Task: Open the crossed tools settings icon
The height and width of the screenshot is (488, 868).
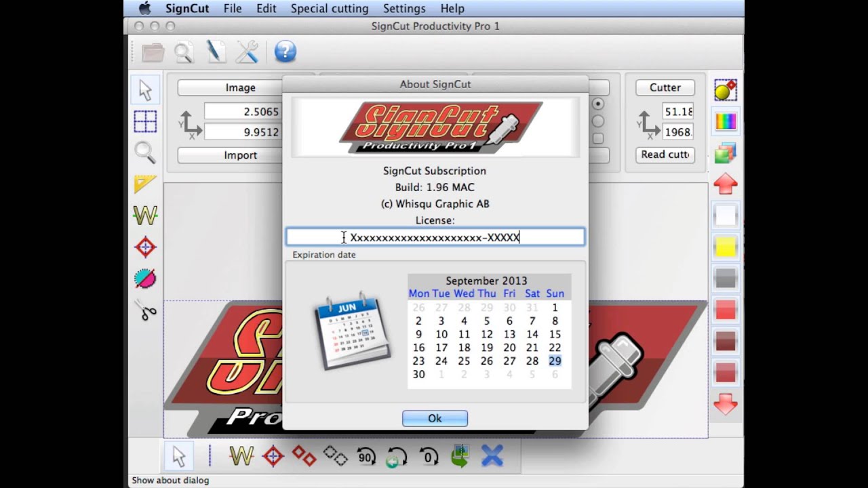Action: coord(248,52)
